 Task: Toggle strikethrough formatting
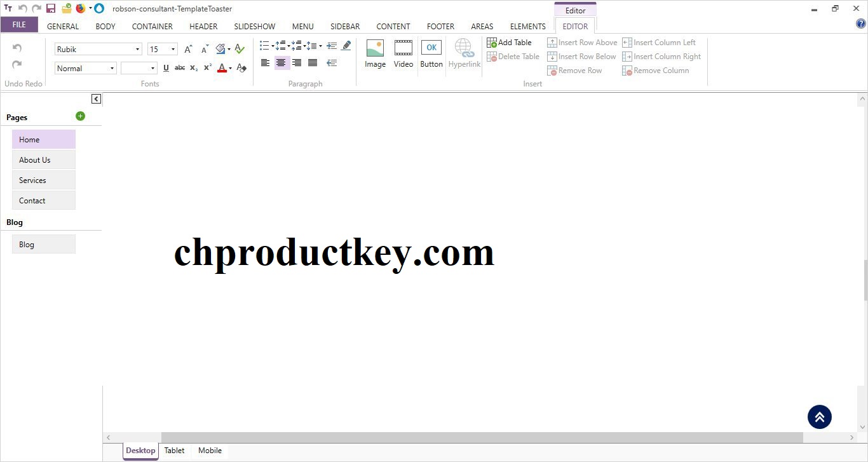pyautogui.click(x=180, y=68)
